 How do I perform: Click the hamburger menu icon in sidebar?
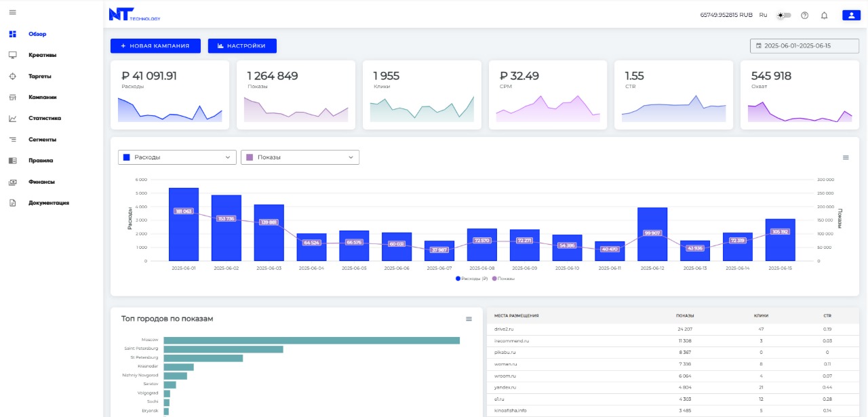[12, 13]
